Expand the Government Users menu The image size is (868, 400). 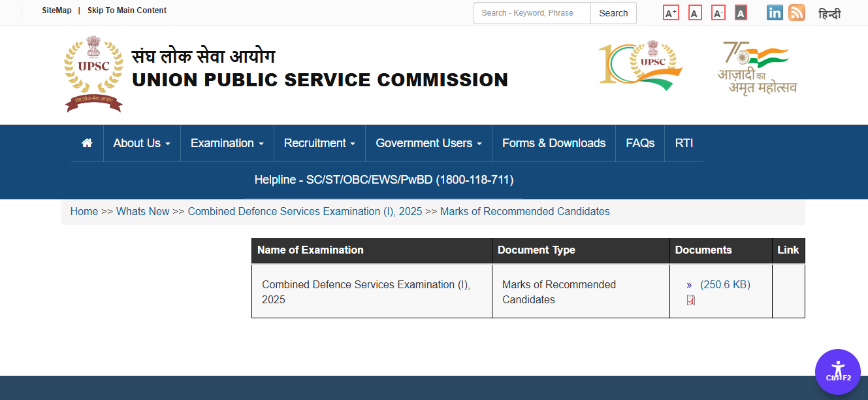pyautogui.click(x=428, y=142)
